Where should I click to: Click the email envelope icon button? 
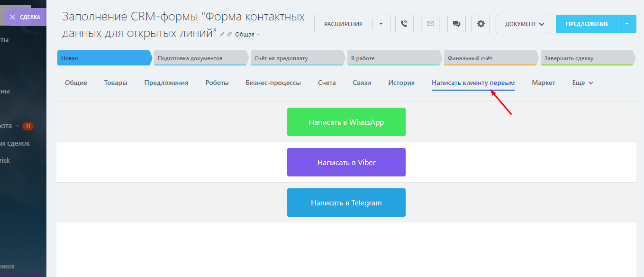430,24
